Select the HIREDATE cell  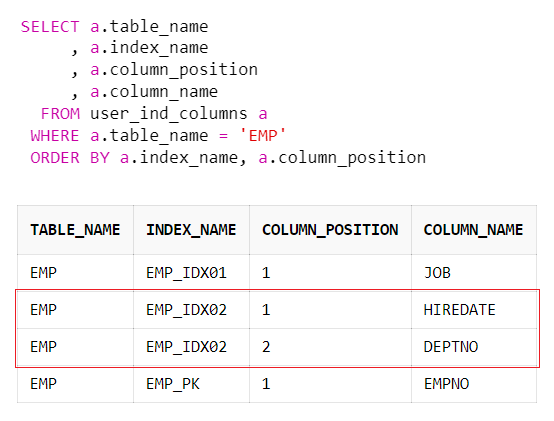474,310
